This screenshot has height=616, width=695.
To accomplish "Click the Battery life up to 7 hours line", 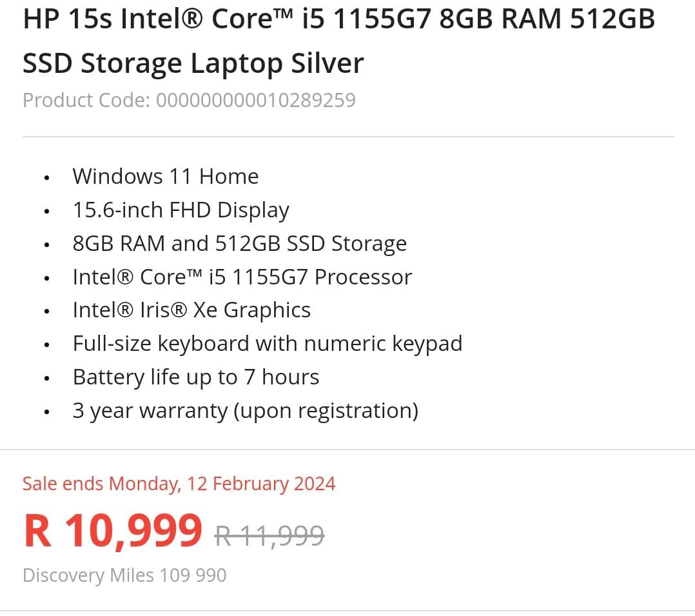I will (x=196, y=377).
